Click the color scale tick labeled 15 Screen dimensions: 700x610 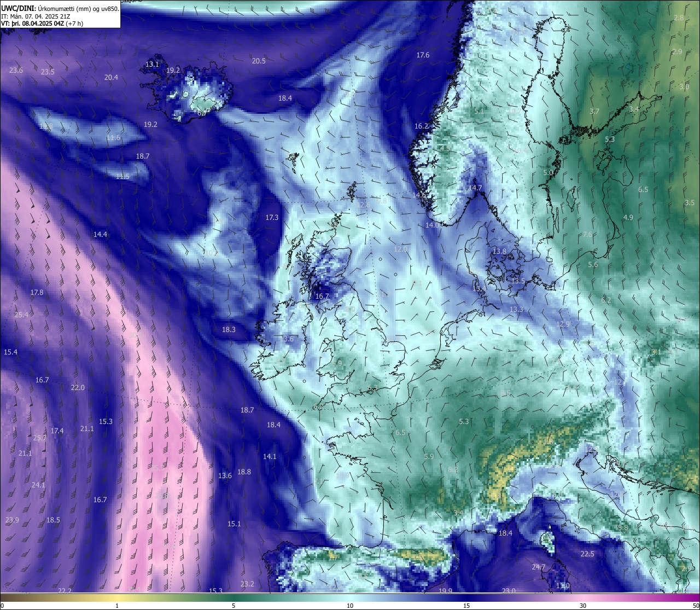coord(466,606)
